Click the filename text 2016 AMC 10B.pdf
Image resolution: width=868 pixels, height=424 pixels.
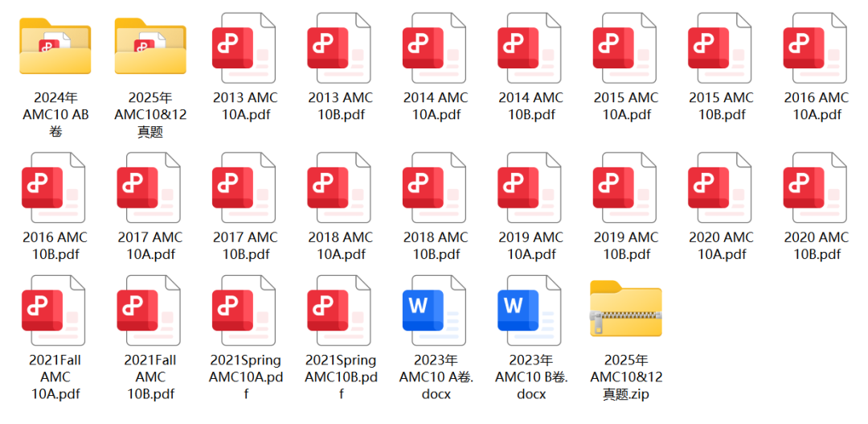(55, 245)
